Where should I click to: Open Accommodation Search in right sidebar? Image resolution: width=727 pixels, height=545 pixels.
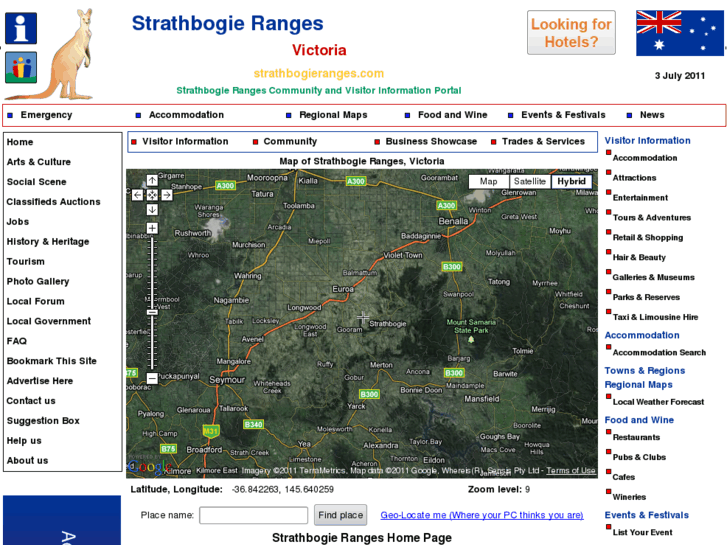659,353
